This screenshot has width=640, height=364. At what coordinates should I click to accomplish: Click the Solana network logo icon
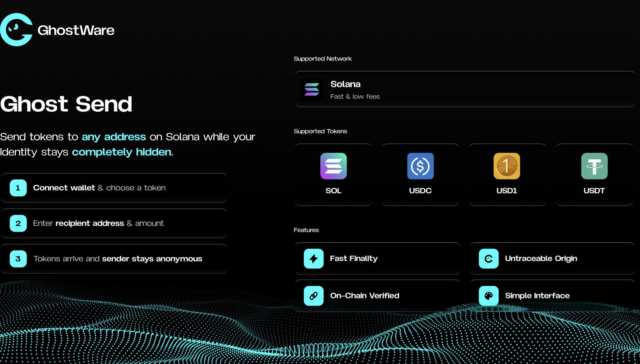(x=312, y=89)
